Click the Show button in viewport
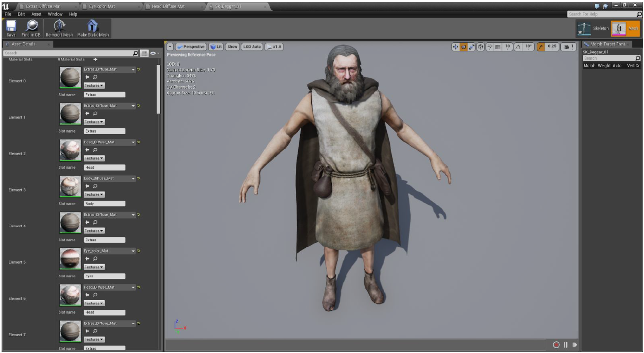This screenshot has width=644, height=353. (232, 47)
